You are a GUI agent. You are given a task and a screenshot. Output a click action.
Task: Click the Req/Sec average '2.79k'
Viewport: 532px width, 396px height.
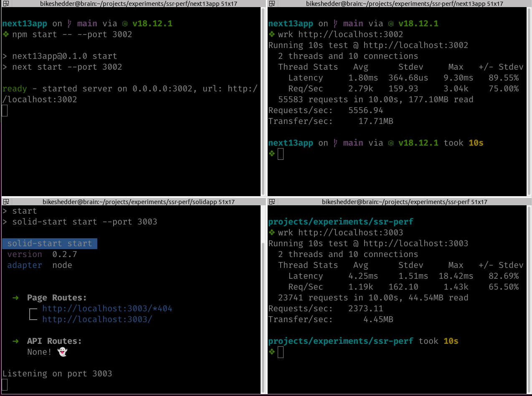pyautogui.click(x=361, y=89)
